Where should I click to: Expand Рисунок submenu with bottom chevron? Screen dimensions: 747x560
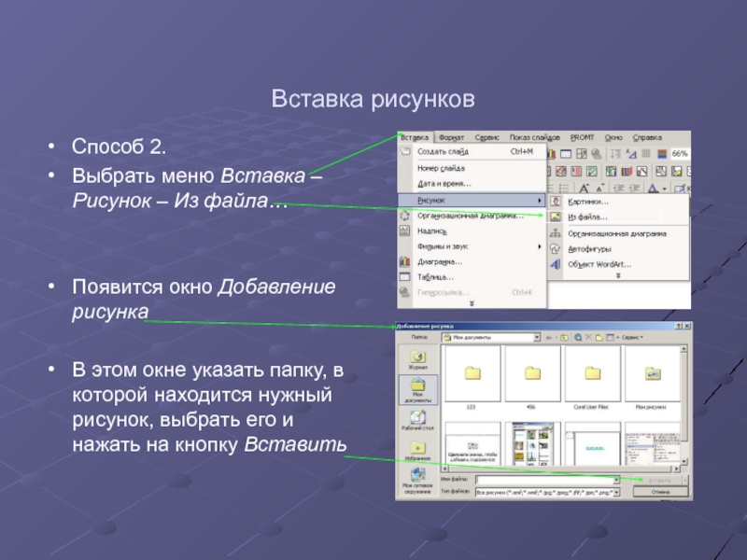coord(618,275)
